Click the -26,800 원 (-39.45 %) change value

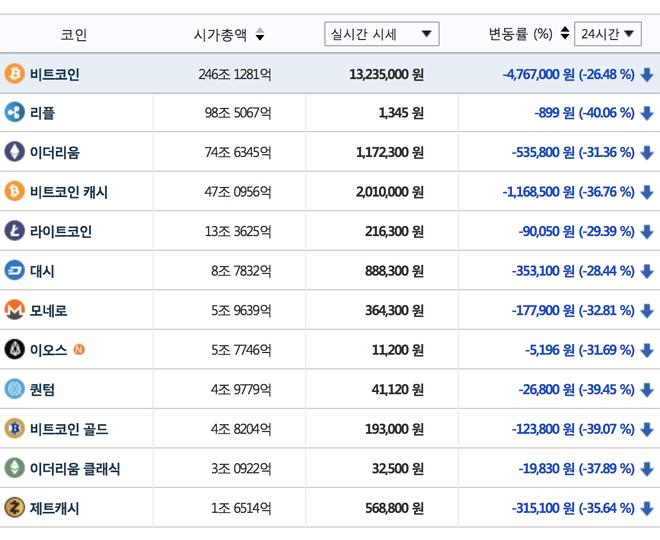pos(576,390)
